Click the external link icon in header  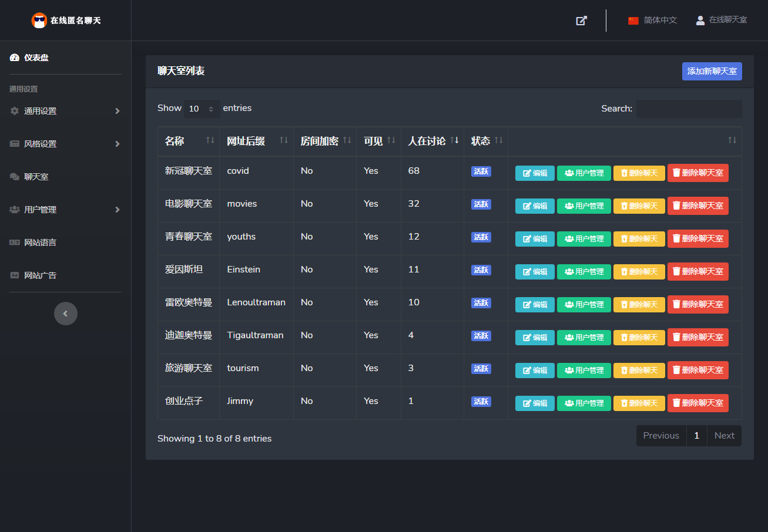(581, 21)
